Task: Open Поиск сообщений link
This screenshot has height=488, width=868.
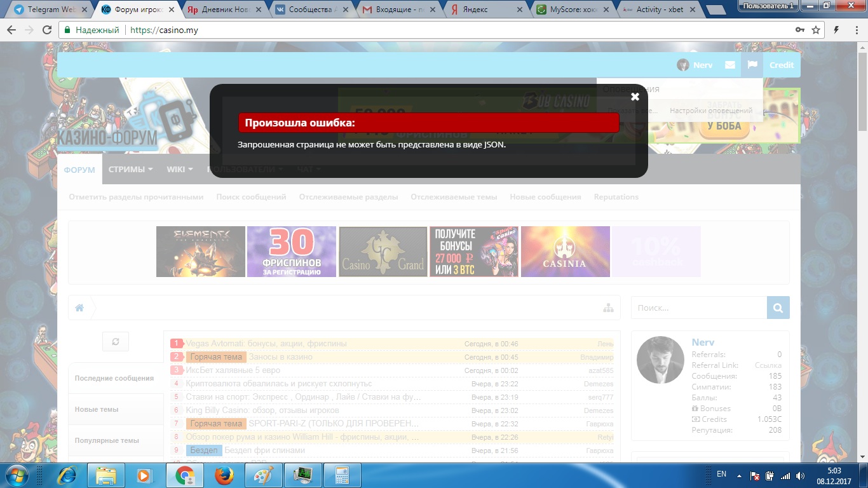Action: 251,197
